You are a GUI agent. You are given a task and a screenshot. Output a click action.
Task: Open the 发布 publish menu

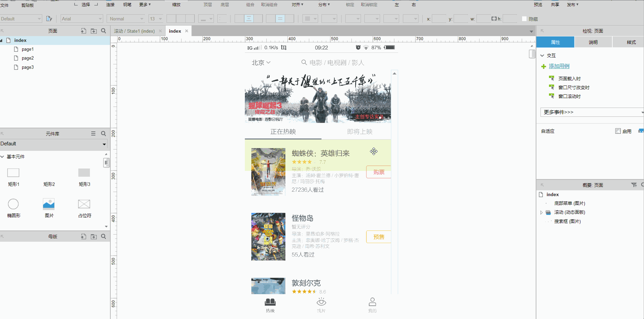(x=572, y=5)
